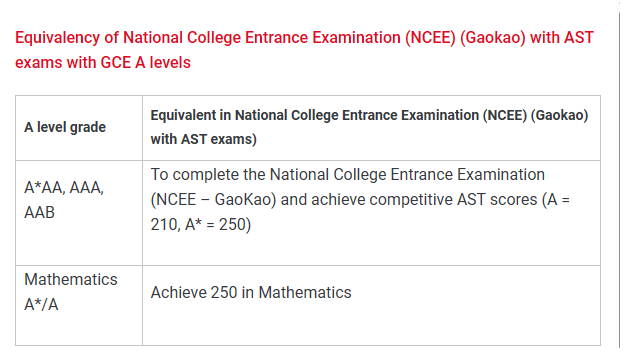The height and width of the screenshot is (362, 638).
Task: Click "with AST" at heading's first line end
Action: click(x=562, y=37)
